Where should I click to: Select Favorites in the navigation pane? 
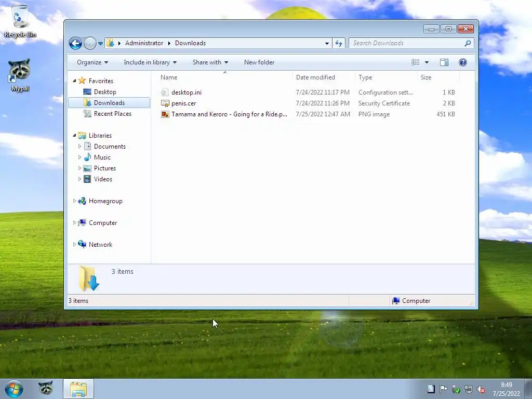click(101, 81)
